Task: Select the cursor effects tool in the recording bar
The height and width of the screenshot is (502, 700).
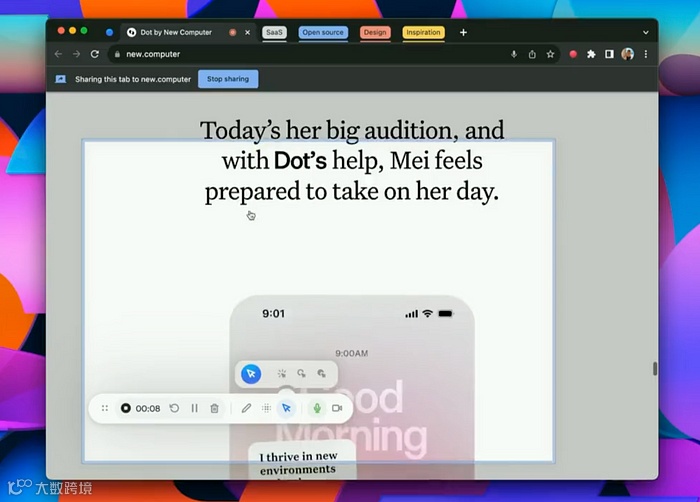Action: [287, 408]
